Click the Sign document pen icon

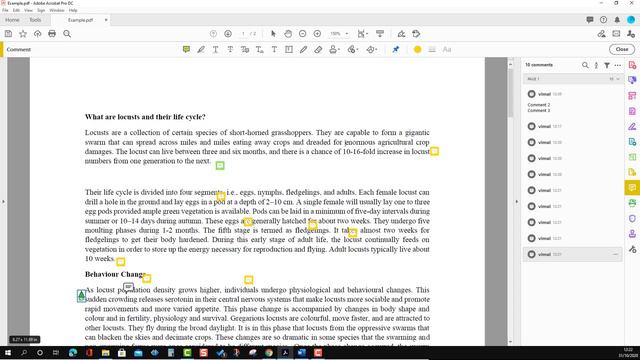[402, 34]
